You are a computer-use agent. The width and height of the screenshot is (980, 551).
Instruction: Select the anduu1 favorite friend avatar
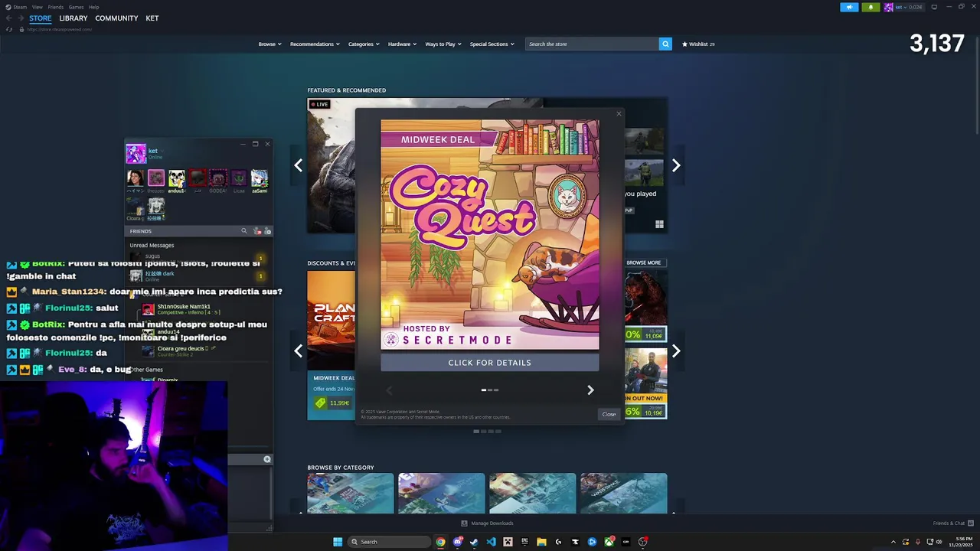[x=177, y=178]
